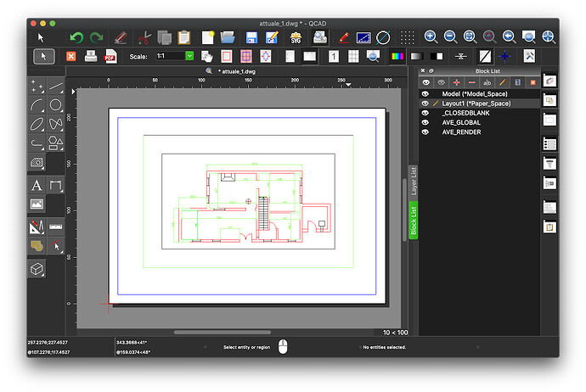Switch to the Layer List vertical tab

coord(414,181)
